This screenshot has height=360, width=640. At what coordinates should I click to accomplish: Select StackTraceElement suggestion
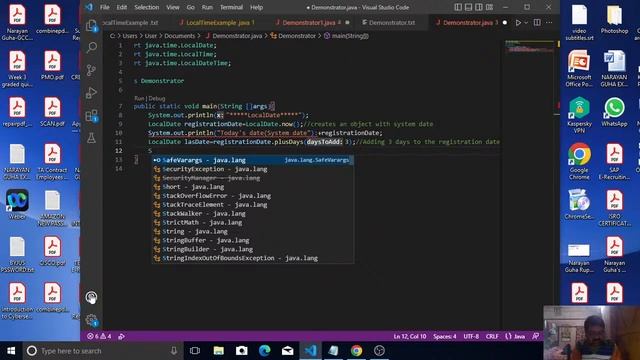click(x=253, y=204)
